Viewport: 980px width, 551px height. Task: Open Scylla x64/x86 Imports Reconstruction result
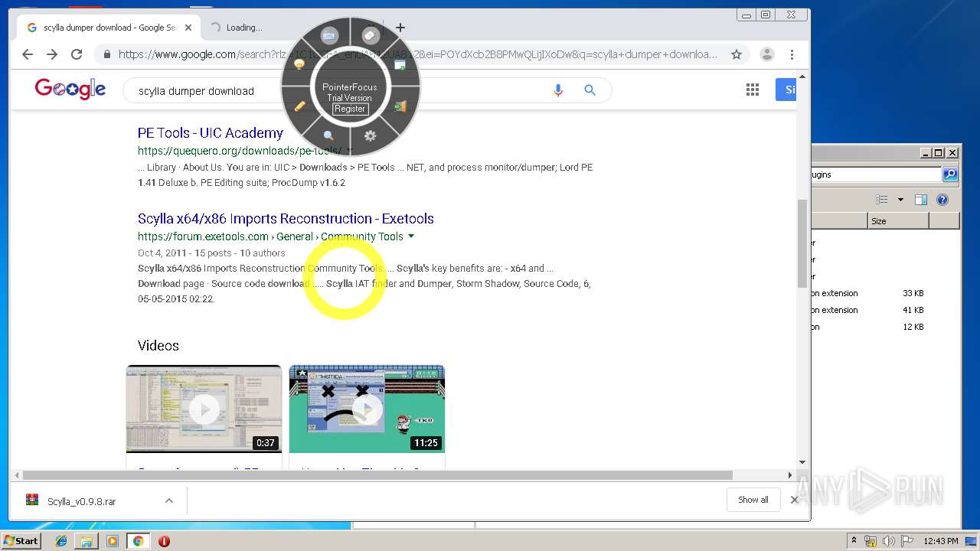pyautogui.click(x=286, y=219)
